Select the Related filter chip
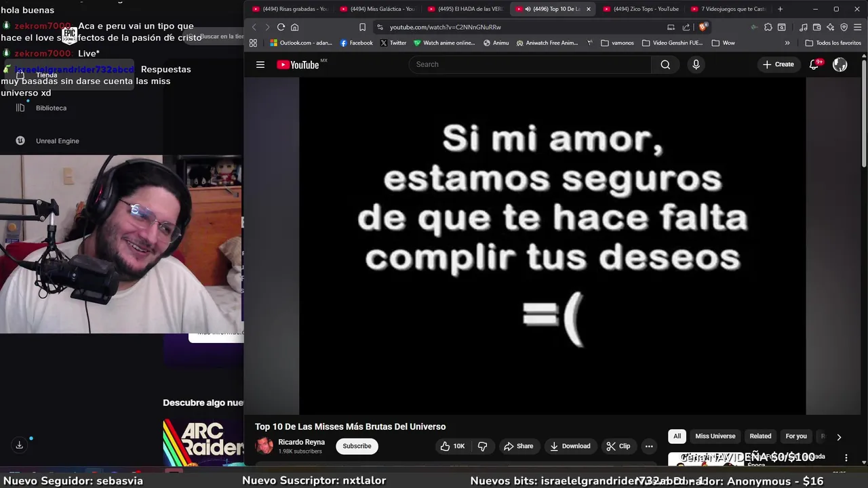The width and height of the screenshot is (868, 488). [x=760, y=436]
